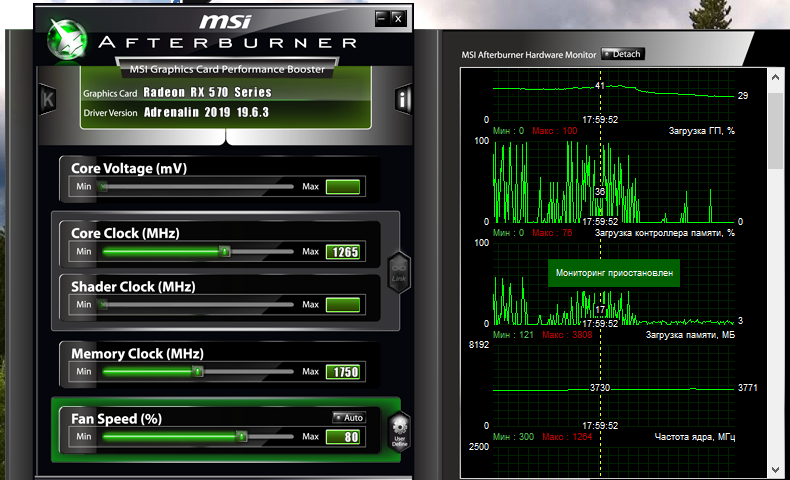Image resolution: width=790 pixels, height=480 pixels.
Task: Click the Radeon RX 570 Series text
Action: point(208,92)
